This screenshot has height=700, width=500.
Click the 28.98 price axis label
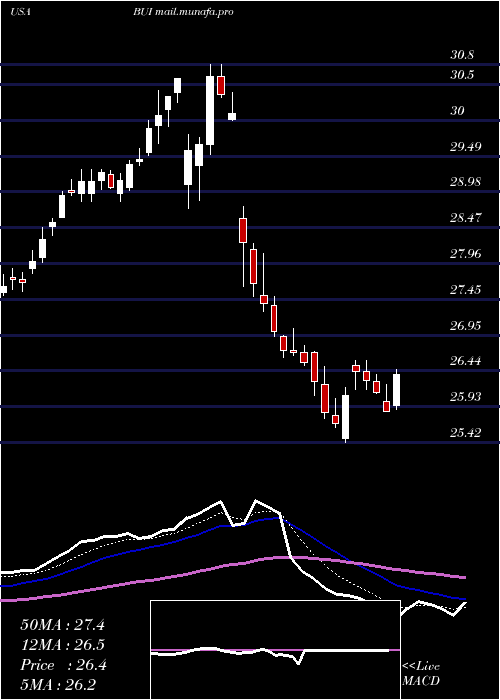coord(465,182)
